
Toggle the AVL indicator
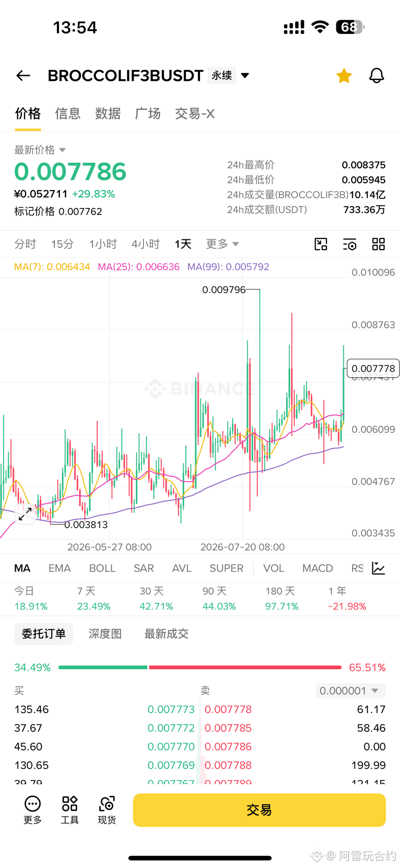182,568
